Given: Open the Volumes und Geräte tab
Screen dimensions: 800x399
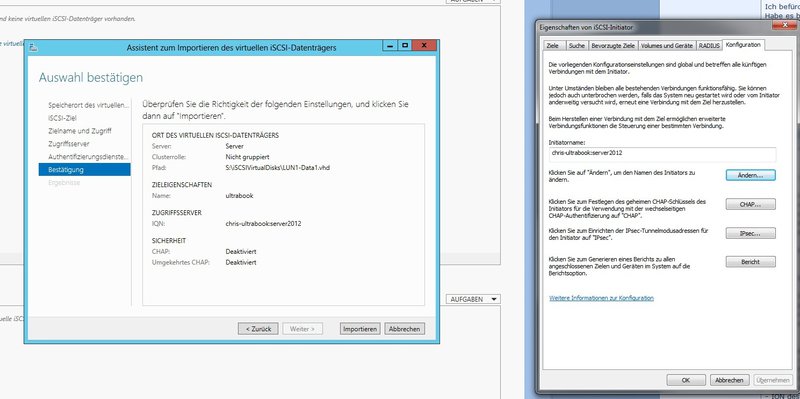Looking at the screenshot, I should point(667,45).
